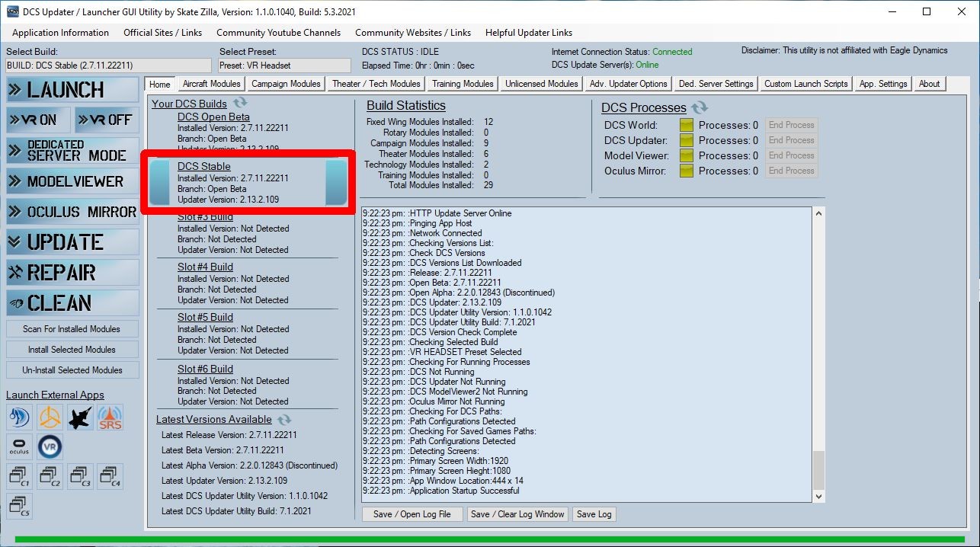
Task: Open the Select Build dropdown
Action: 107,66
